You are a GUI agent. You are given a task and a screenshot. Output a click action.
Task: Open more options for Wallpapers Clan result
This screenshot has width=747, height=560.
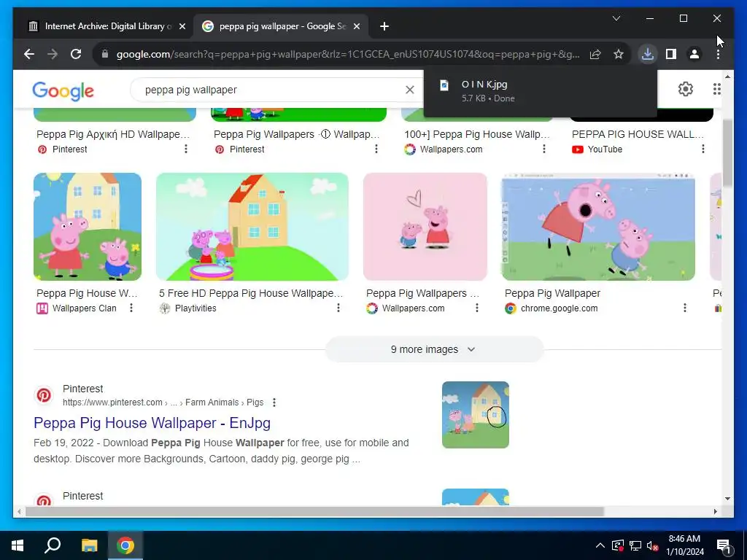coord(131,308)
